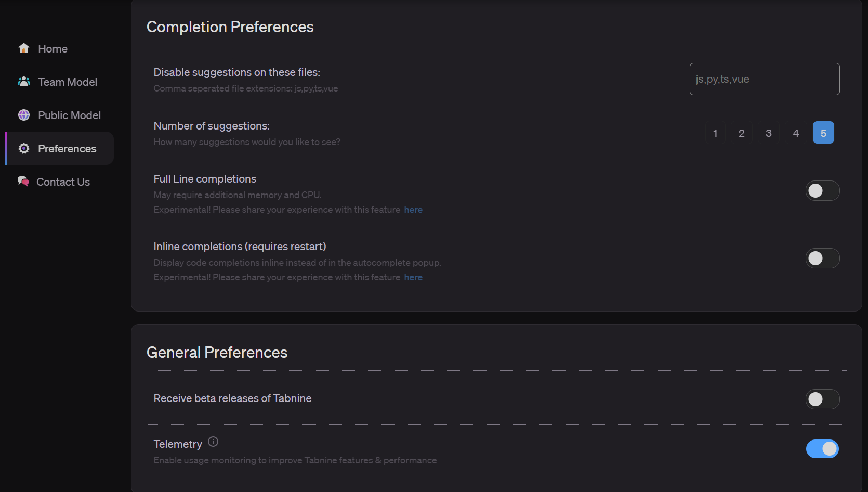Screen dimensions: 868x492
Task: Switch to the Team Model section
Action: pos(67,82)
